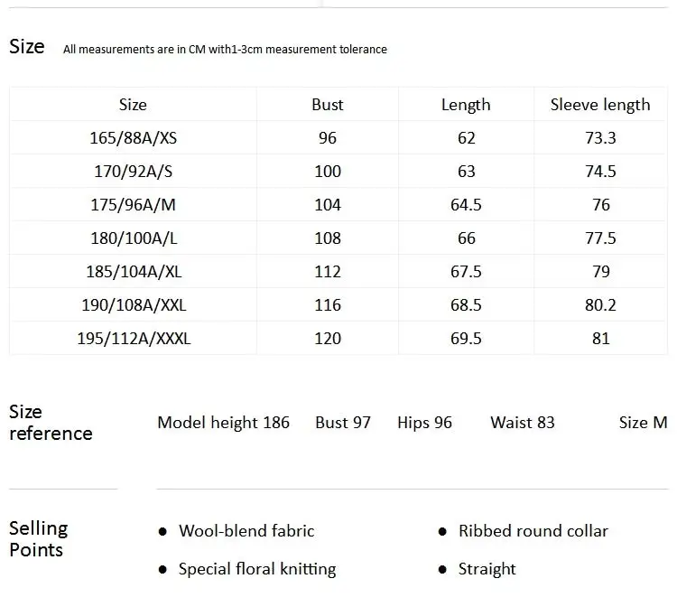Click the Length column header

click(466, 105)
